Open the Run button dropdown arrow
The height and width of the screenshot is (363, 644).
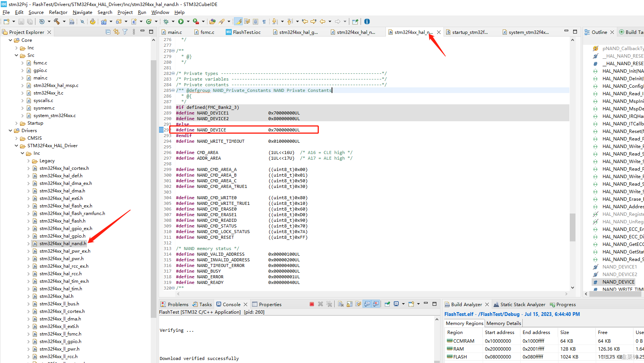[x=188, y=21]
